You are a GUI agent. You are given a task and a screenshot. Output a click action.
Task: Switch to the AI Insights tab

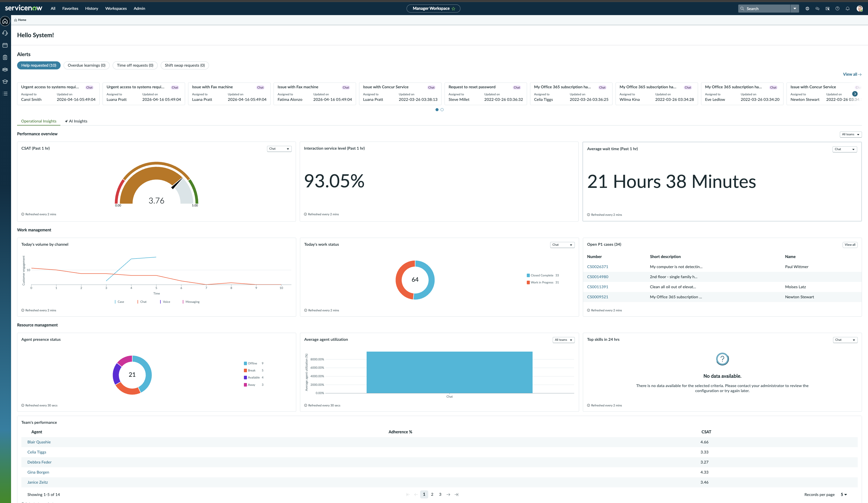click(x=76, y=121)
